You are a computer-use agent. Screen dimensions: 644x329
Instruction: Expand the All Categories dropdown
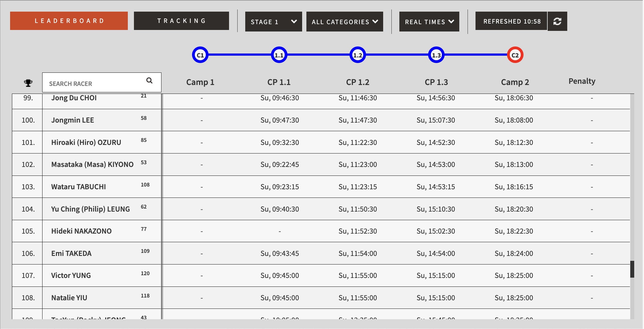pyautogui.click(x=345, y=22)
